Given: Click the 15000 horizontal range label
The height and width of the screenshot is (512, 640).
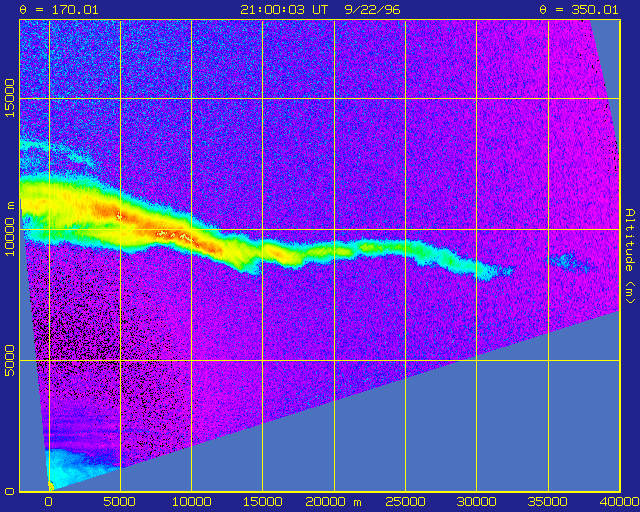Looking at the screenshot, I should (x=263, y=502).
